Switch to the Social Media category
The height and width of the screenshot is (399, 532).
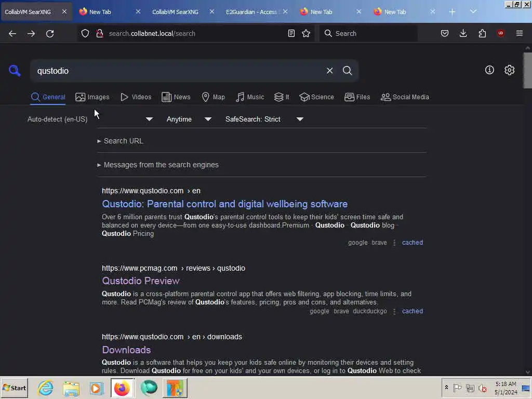[x=405, y=97]
